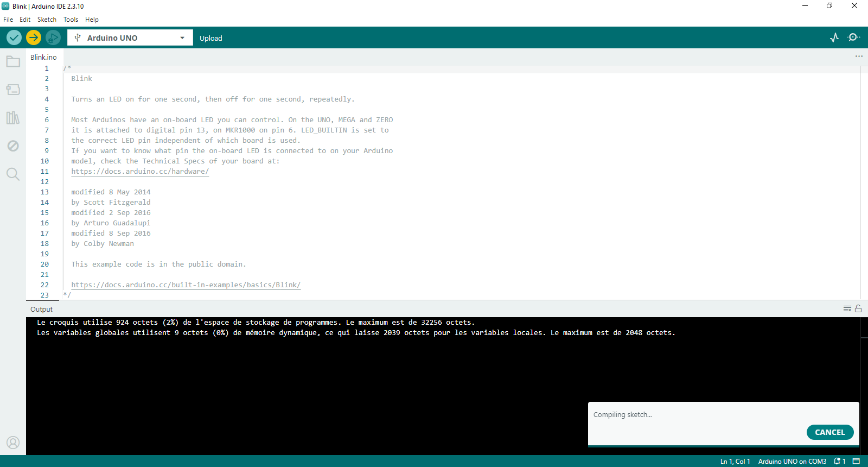Start debugging with the debug icon
The image size is (868, 467).
53,37
